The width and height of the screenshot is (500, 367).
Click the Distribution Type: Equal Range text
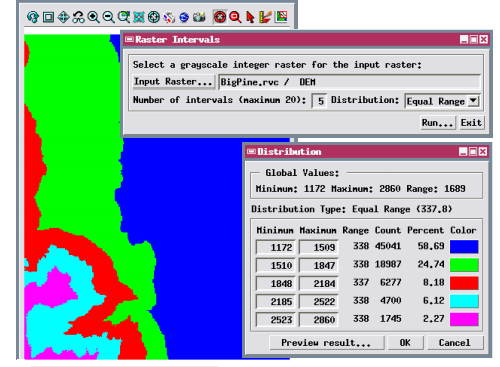(x=352, y=209)
